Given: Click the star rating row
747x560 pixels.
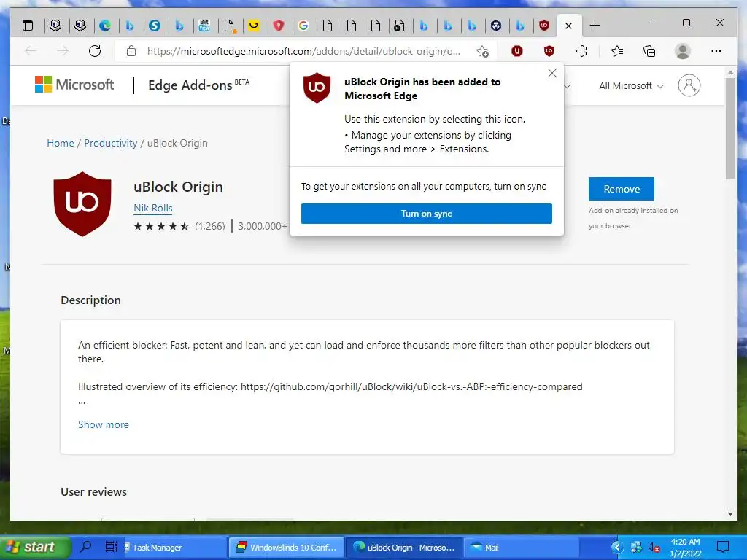Looking at the screenshot, I should click(x=161, y=226).
